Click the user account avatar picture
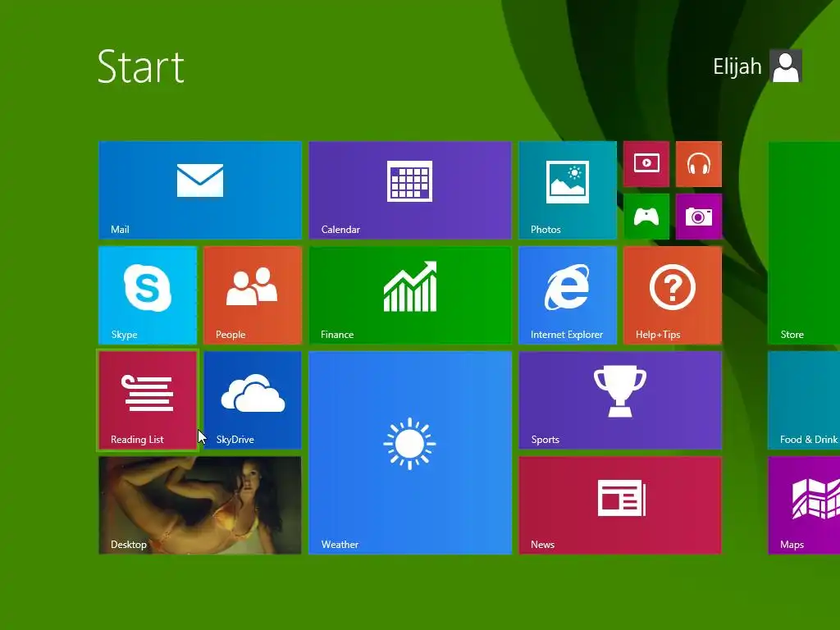 pos(786,66)
